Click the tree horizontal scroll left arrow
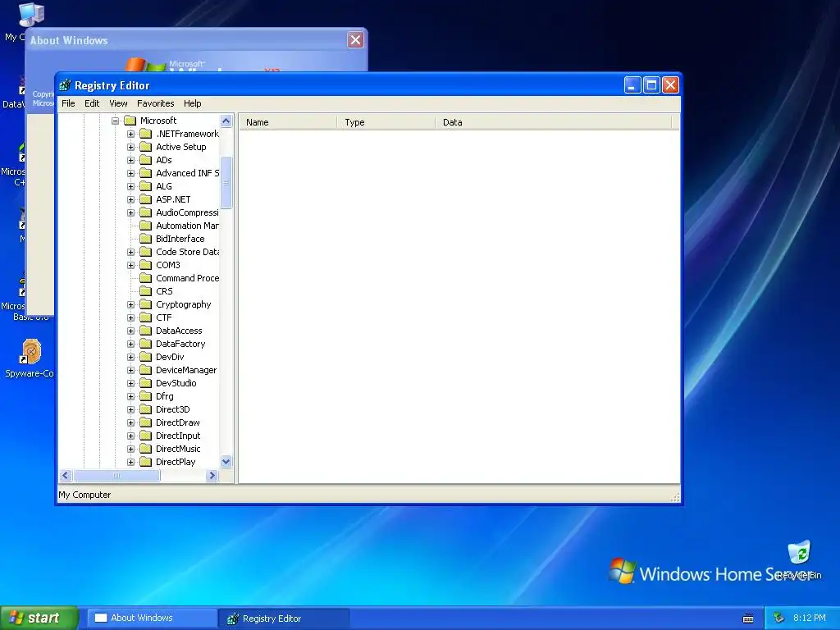Viewport: 840px width, 630px height. coord(66,475)
